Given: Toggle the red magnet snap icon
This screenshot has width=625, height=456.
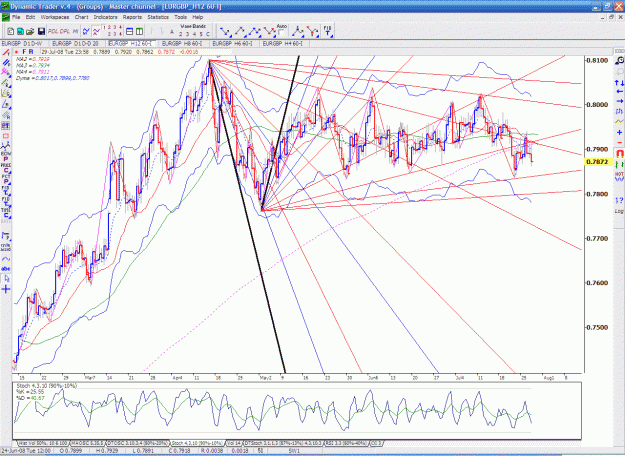Looking at the screenshot, I should 619,153.
